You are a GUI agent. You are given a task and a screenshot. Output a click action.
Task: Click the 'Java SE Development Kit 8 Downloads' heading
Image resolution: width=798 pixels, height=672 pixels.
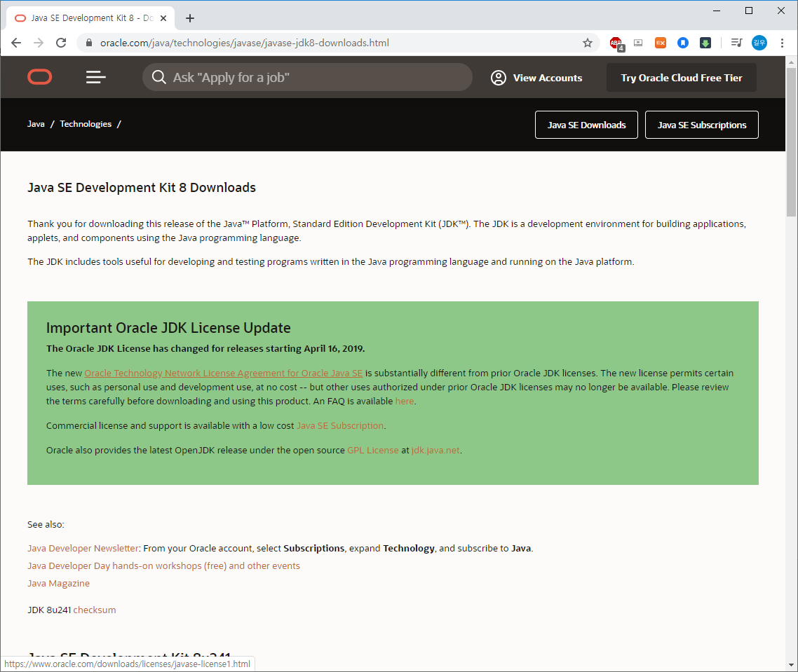(x=142, y=188)
